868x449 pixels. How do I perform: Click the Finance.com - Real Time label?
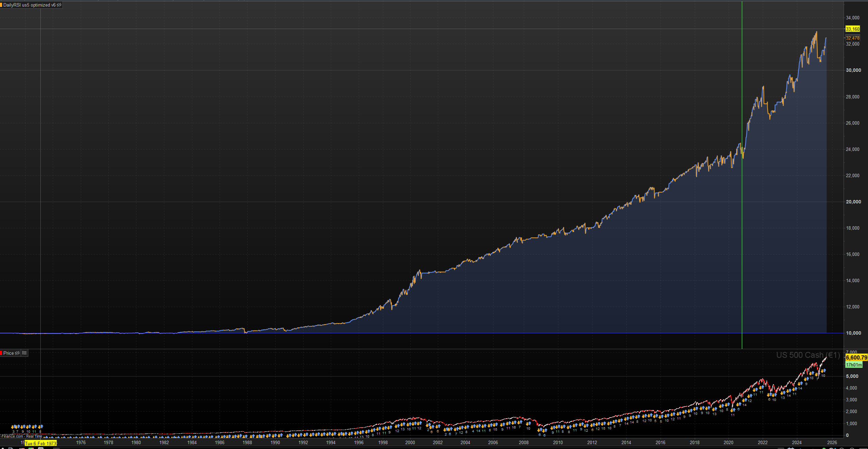point(21,436)
